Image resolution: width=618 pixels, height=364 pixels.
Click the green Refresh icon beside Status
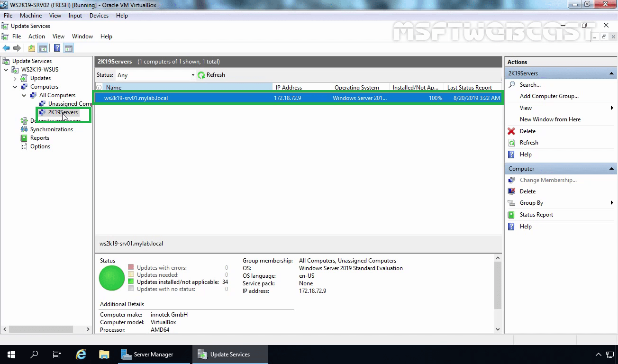[x=201, y=75]
